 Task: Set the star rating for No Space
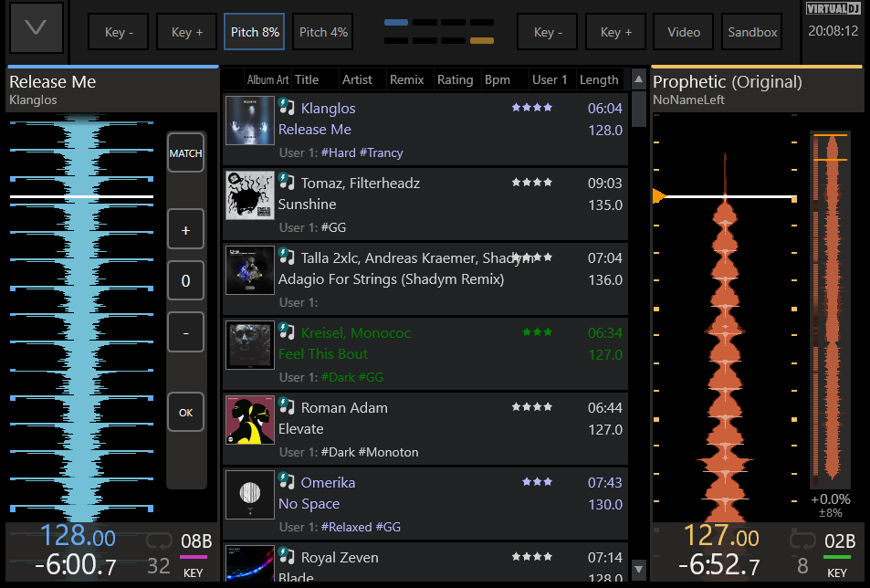(537, 482)
